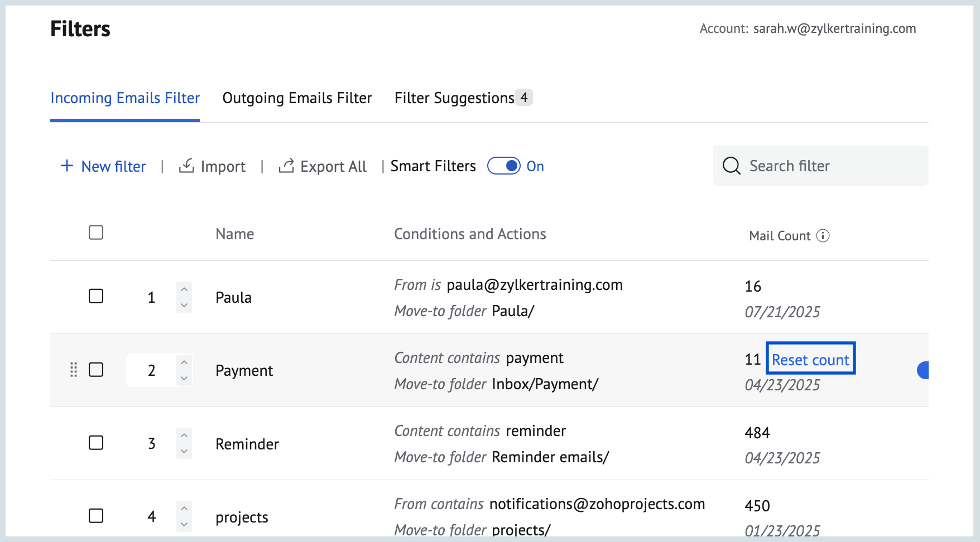Viewport: 980px width, 542px height.
Task: Switch to Outgoing Emails Filter tab
Action: (297, 98)
